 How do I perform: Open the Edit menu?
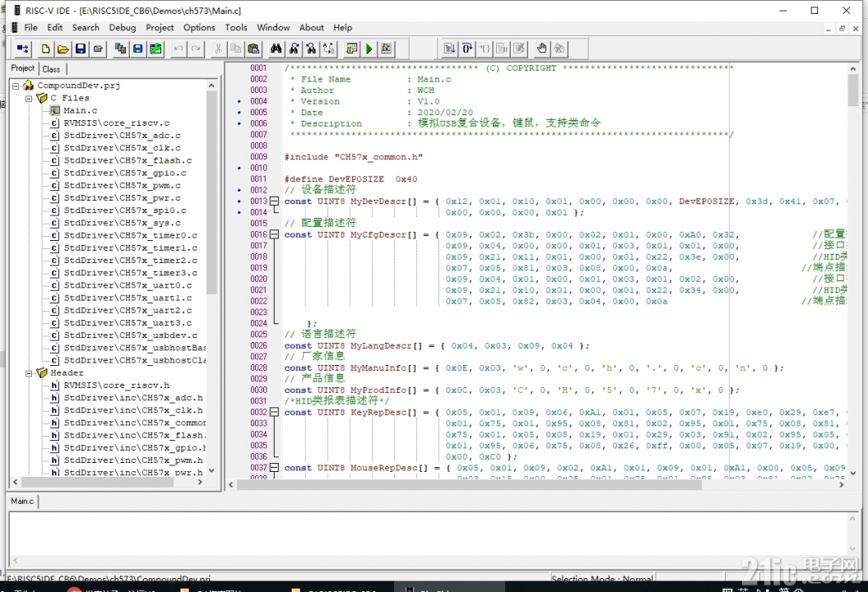tap(55, 28)
